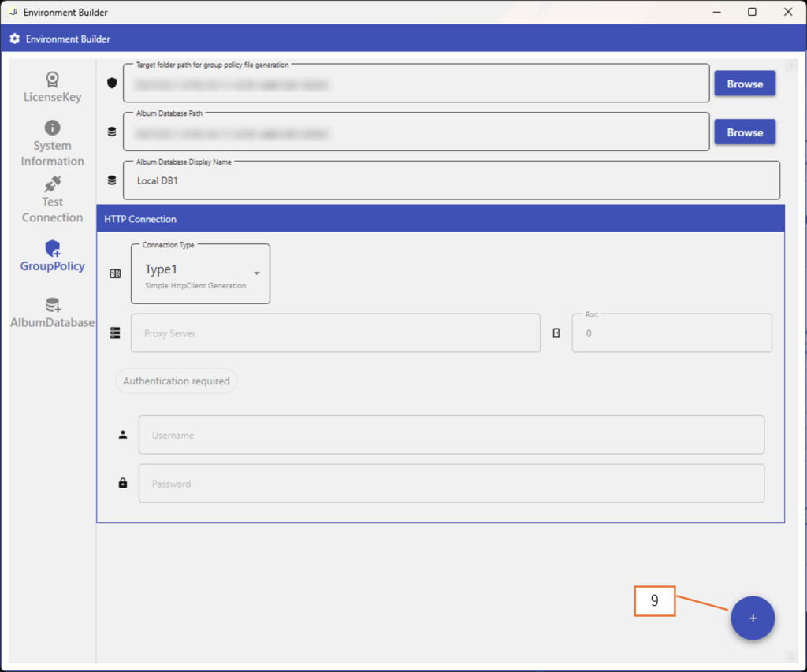Click the lock icon beside Password field
Image resolution: width=807 pixels, height=672 pixels.
coord(123,483)
